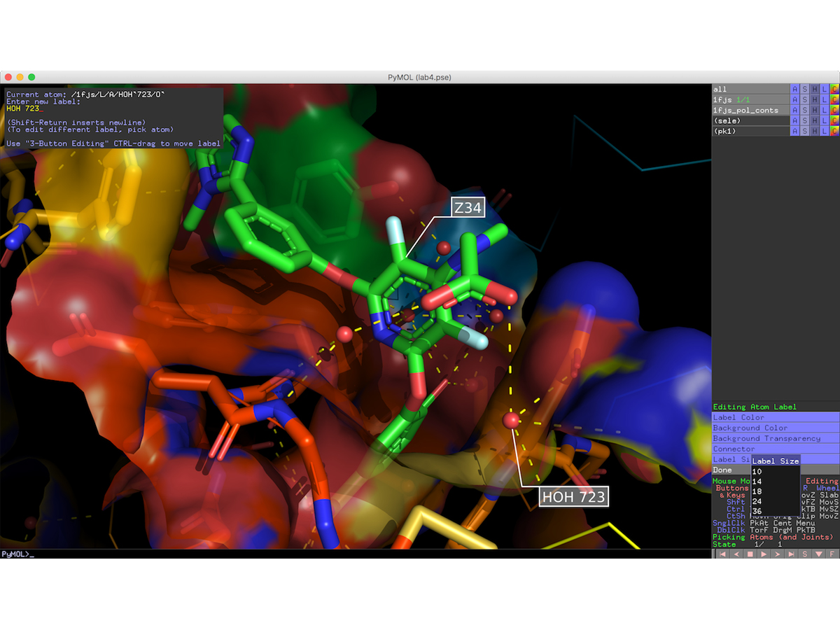This screenshot has width=840, height=630.
Task: Open the Action menu for 1fjs object
Action: click(794, 99)
